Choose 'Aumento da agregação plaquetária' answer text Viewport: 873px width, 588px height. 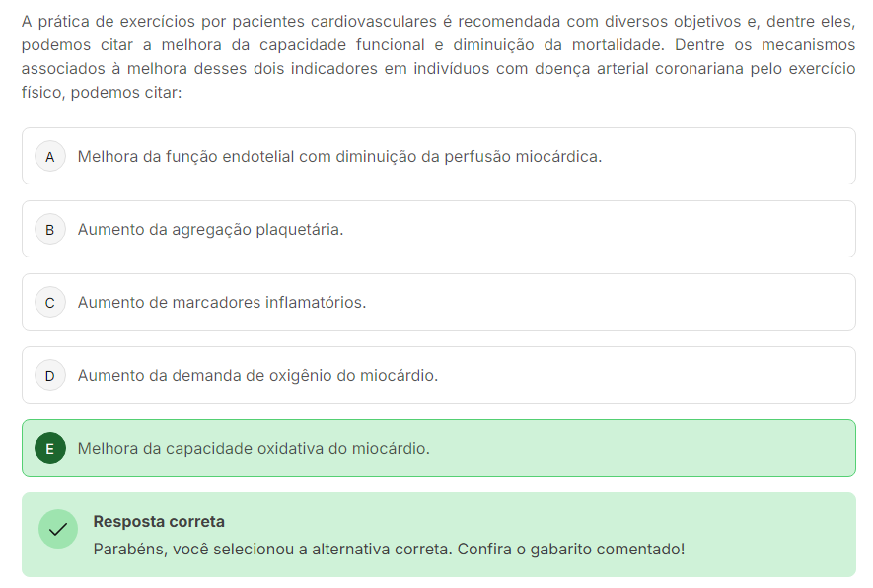pos(210,230)
